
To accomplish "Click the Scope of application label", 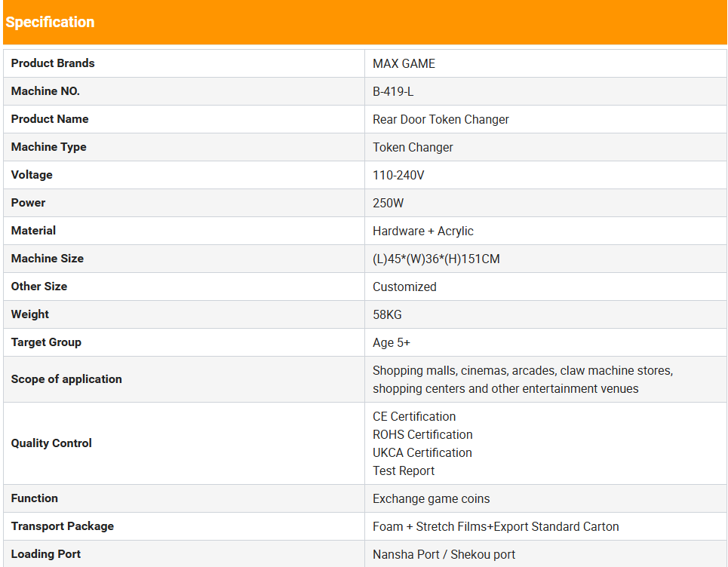I will [66, 379].
